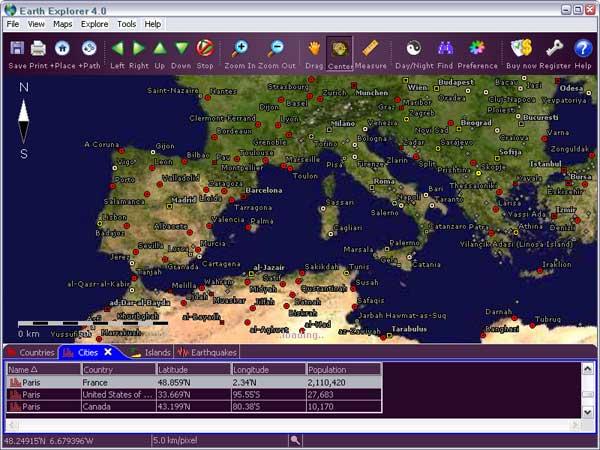Click the north-south compass indicator
This screenshot has height=450, width=600.
coord(24,121)
